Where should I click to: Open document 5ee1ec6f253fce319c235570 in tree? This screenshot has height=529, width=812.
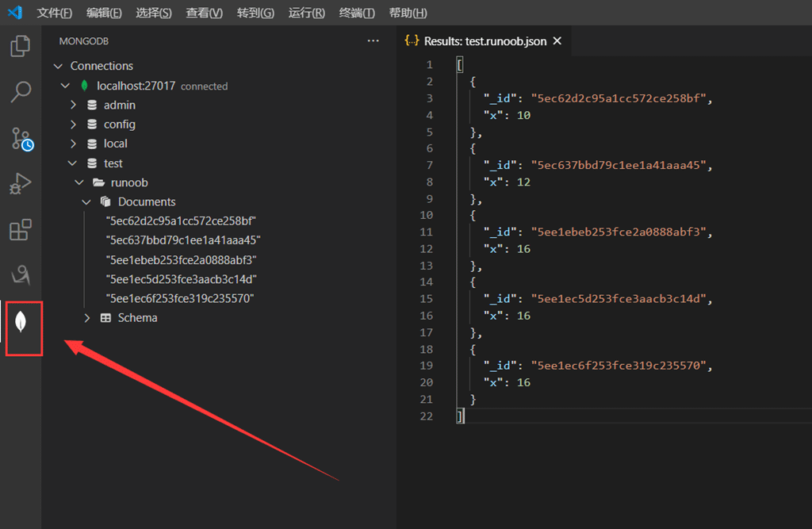(x=180, y=298)
